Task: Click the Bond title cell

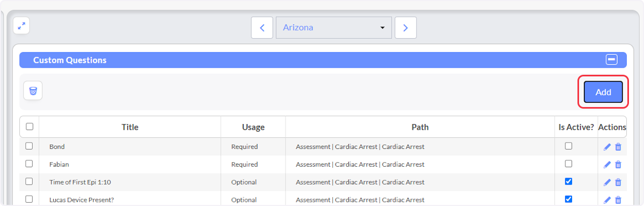Action: [x=130, y=146]
